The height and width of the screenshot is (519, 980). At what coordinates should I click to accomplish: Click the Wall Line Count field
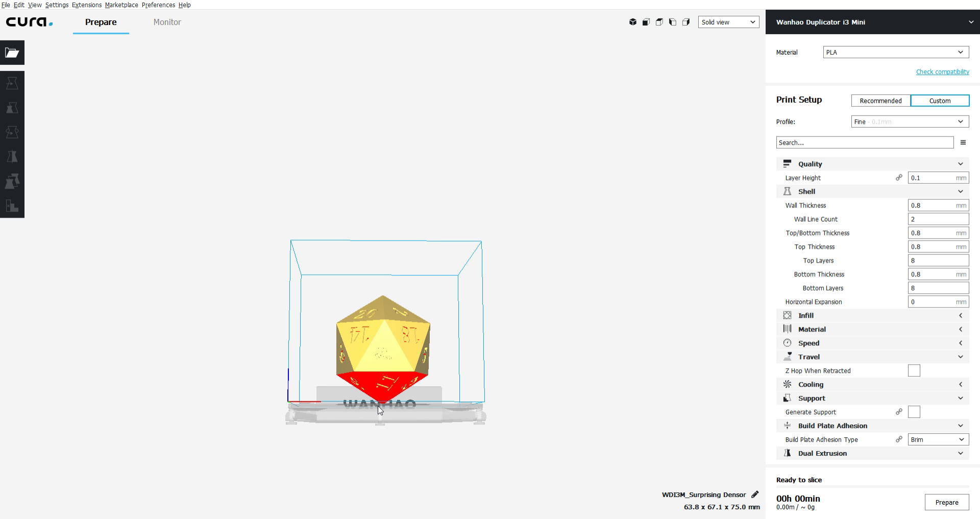coord(938,219)
